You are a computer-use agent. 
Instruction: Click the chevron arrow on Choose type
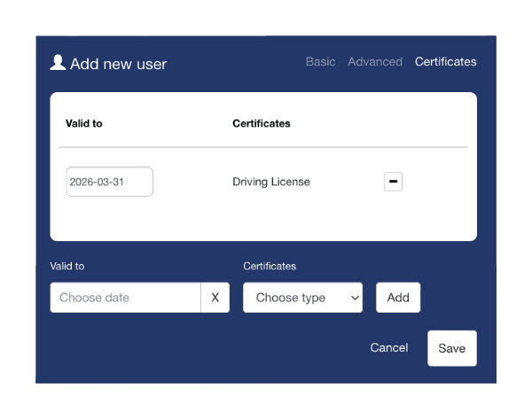355,299
